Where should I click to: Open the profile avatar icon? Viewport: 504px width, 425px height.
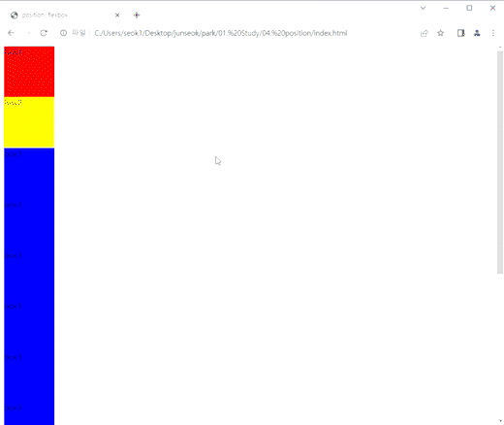click(x=477, y=33)
